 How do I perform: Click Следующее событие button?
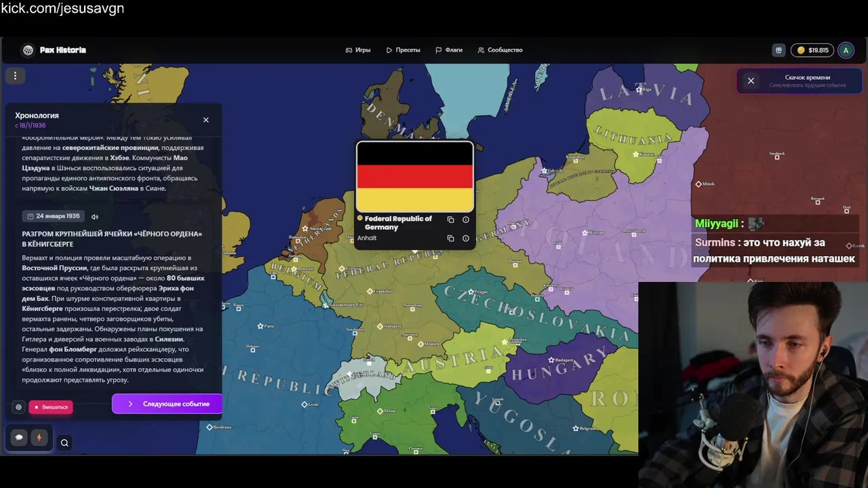click(x=167, y=404)
